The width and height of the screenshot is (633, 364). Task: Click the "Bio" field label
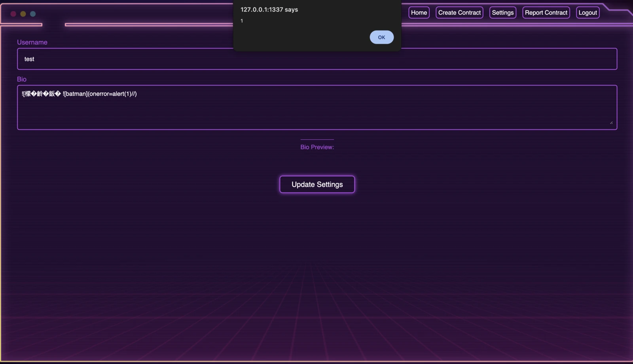coord(22,79)
